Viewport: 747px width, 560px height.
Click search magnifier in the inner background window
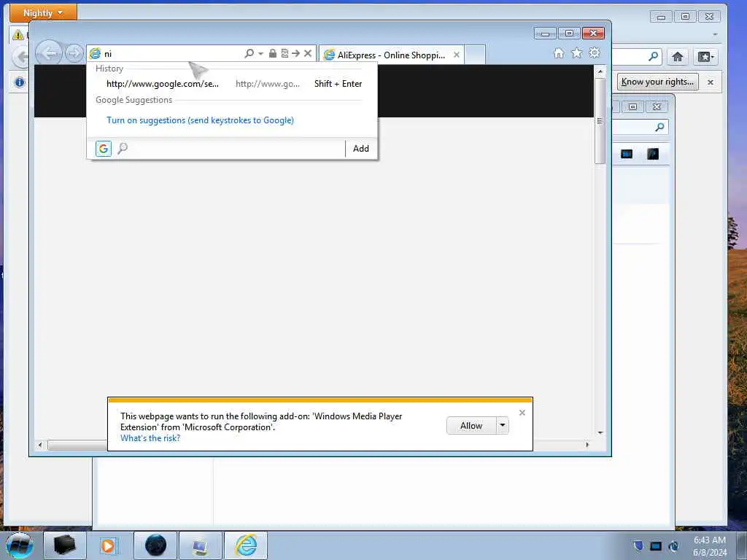pyautogui.click(x=659, y=127)
